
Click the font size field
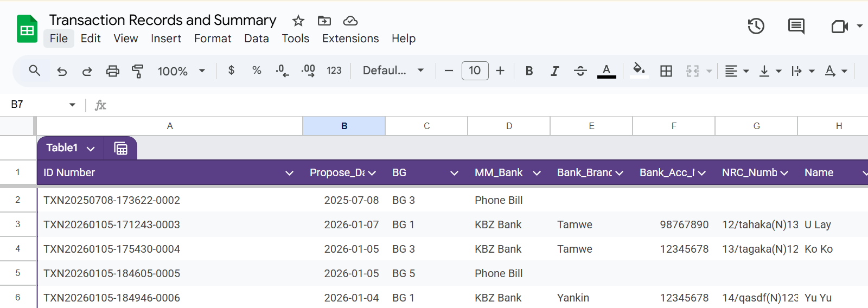[x=475, y=70]
